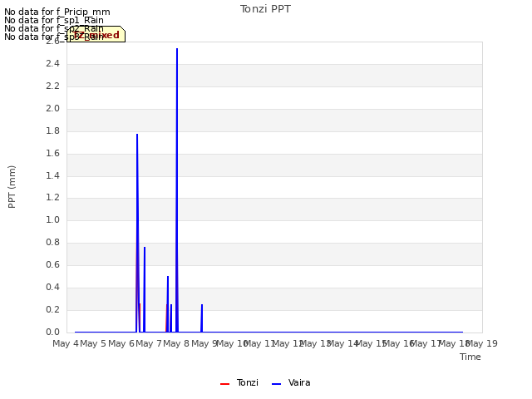532x399 pixels.
Task: Click the 0.5 mm blue spike near May 7
Action: click(168, 304)
